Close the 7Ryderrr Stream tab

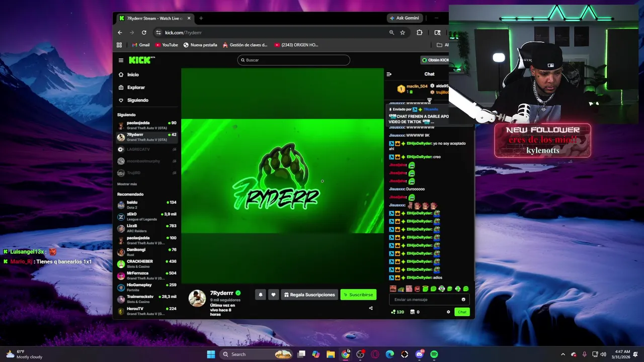(189, 18)
